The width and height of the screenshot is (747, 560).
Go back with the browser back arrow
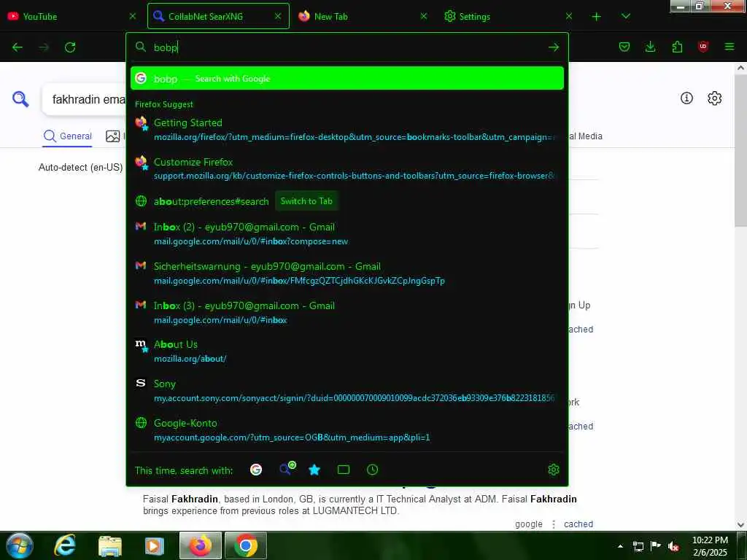pyautogui.click(x=18, y=47)
